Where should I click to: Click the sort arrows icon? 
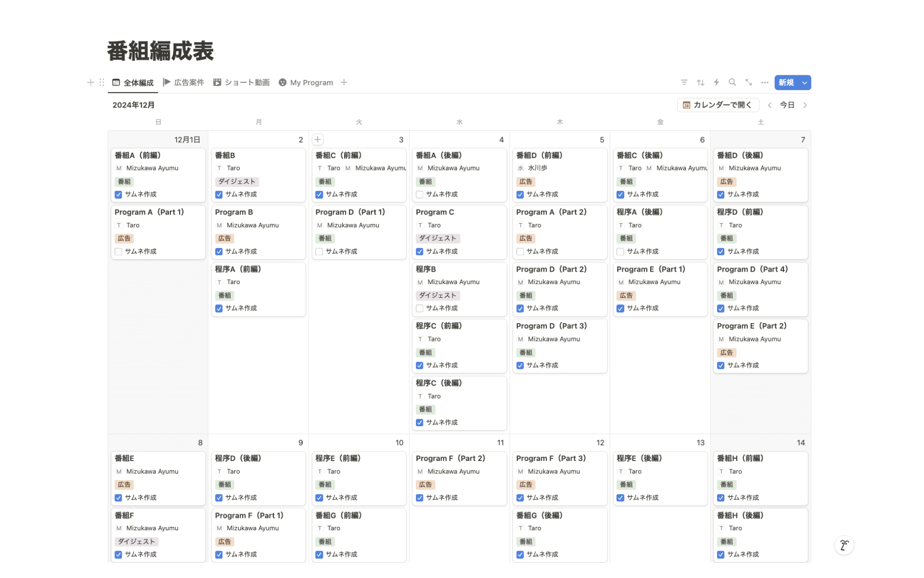pos(700,82)
